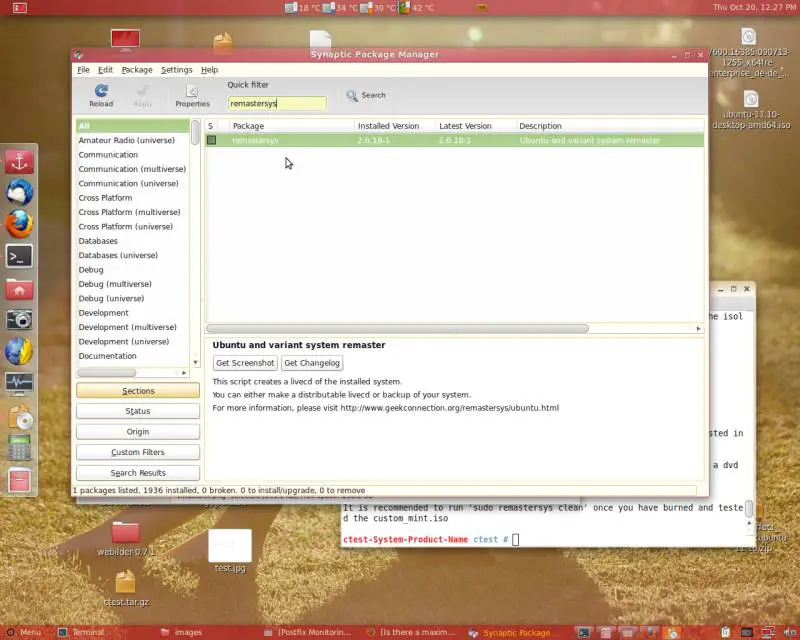Select the Development section
The height and width of the screenshot is (640, 800).
[133, 313]
